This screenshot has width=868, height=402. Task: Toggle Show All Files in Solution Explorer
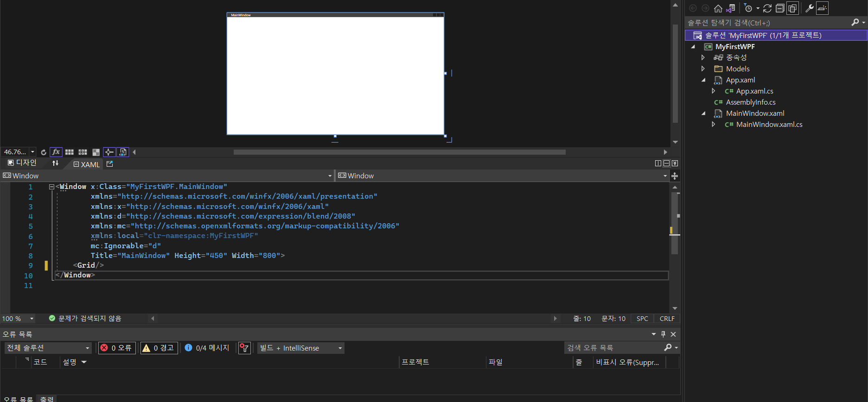click(x=792, y=8)
